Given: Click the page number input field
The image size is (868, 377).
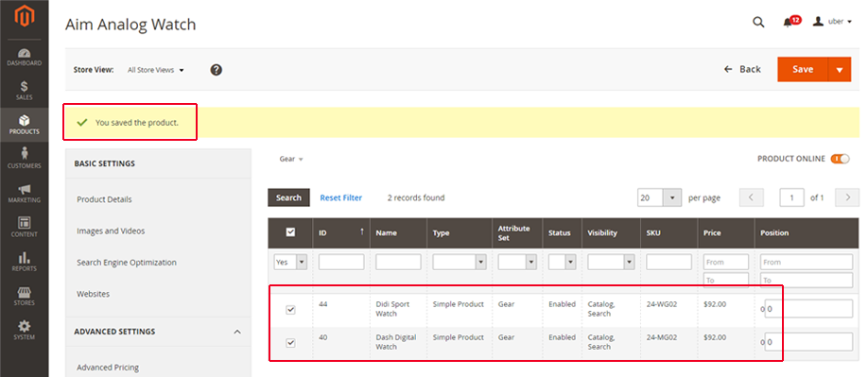Looking at the screenshot, I should (x=791, y=197).
